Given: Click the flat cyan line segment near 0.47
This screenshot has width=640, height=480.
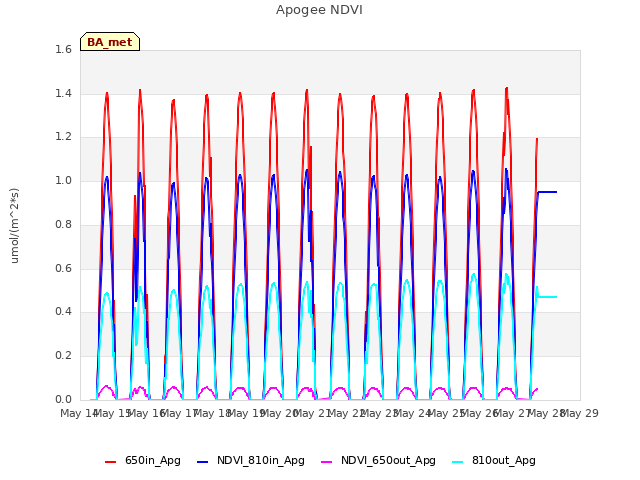Looking at the screenshot, I should pyautogui.click(x=548, y=297).
